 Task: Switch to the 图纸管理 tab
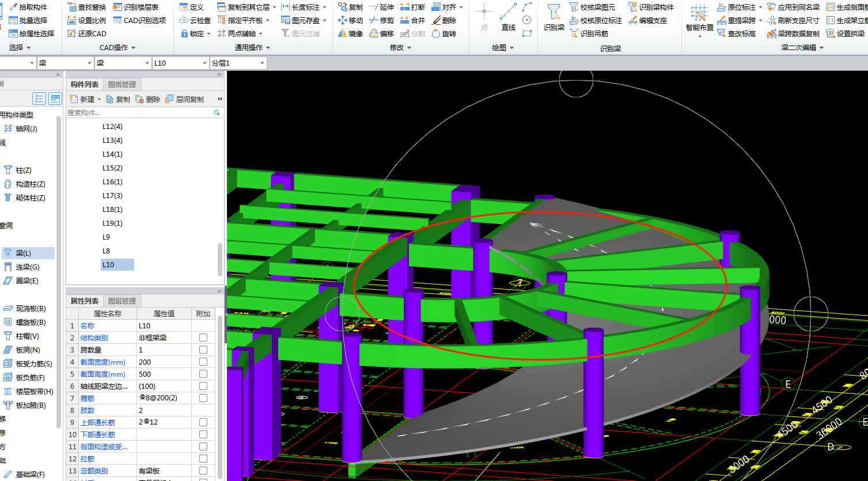click(122, 85)
